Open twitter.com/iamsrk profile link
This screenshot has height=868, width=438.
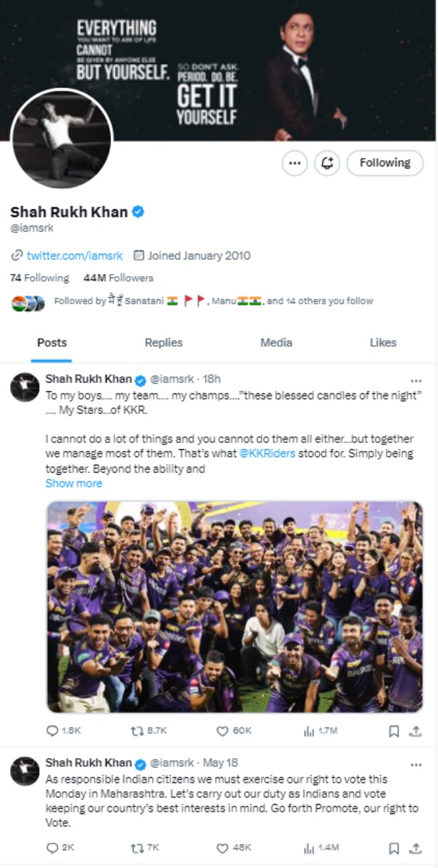(x=74, y=256)
